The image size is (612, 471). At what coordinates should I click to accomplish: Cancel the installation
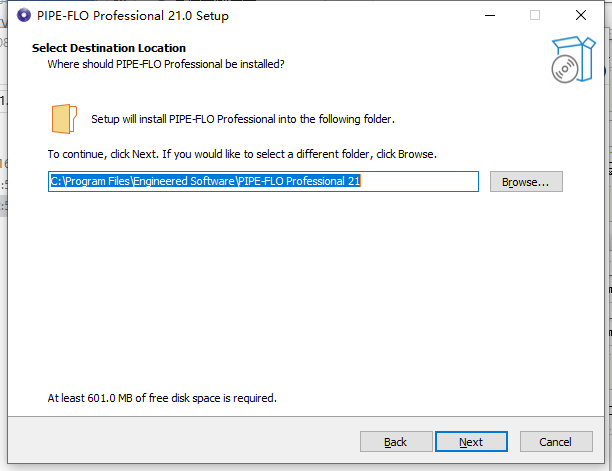(x=556, y=442)
